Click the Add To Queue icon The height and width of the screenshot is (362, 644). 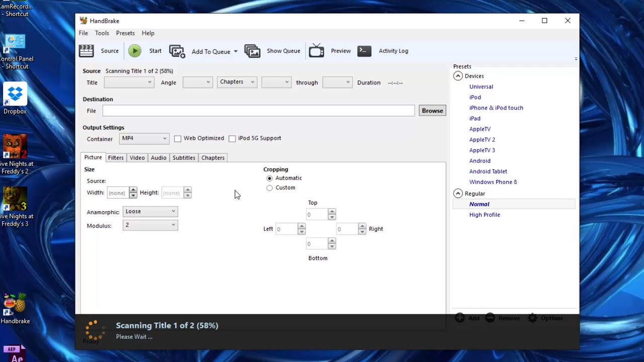pyautogui.click(x=177, y=51)
